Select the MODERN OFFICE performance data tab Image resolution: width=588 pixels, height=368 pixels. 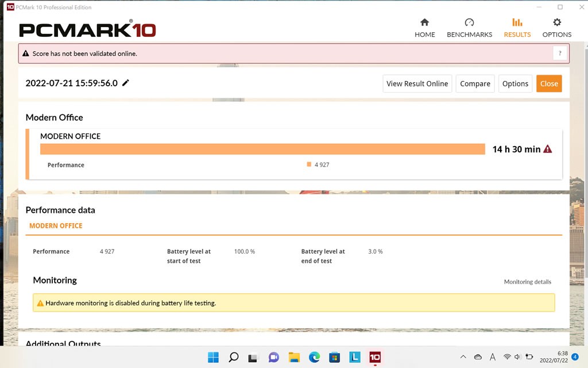pyautogui.click(x=56, y=225)
